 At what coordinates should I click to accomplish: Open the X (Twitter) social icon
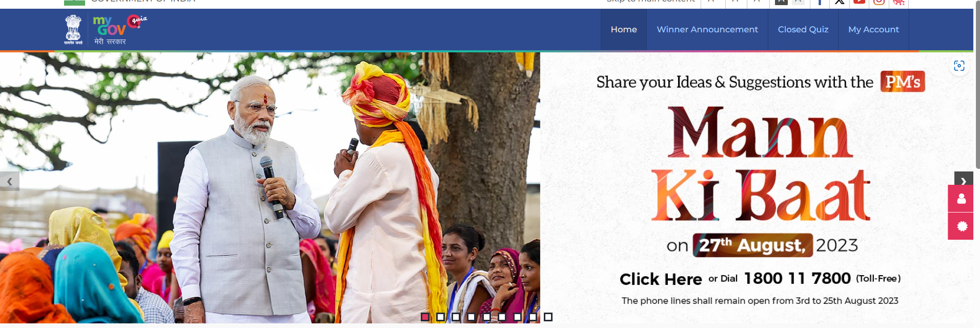click(840, 2)
